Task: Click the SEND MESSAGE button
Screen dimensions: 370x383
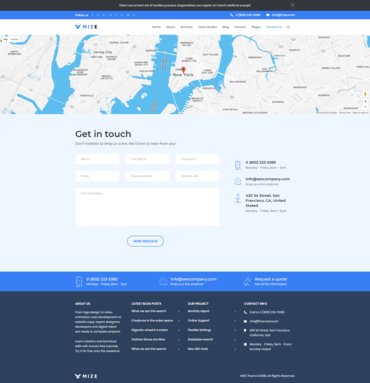Action: point(145,241)
